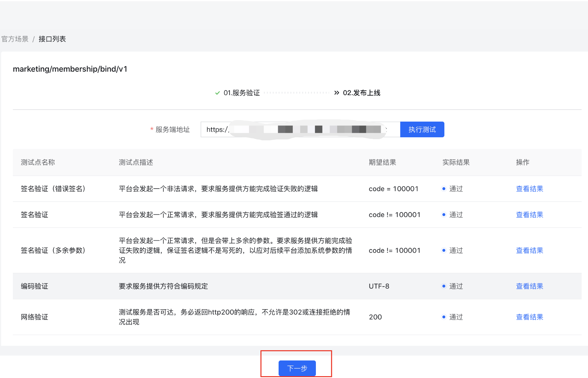Click the blue status dot beside 签名验证 通过 result

point(444,215)
